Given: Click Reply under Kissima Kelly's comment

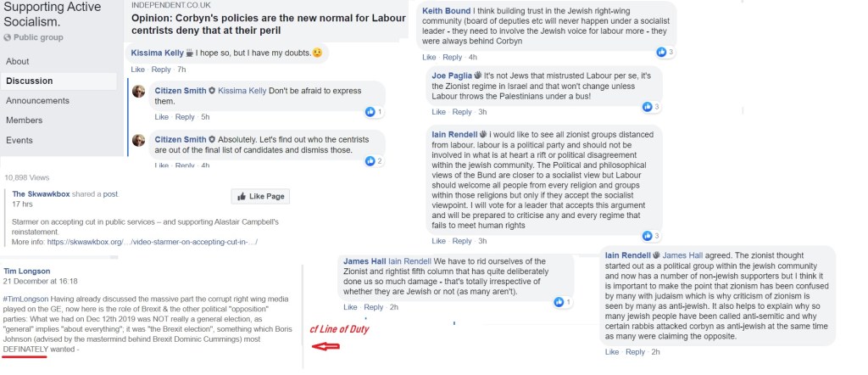Looking at the screenshot, I should coord(161,69).
